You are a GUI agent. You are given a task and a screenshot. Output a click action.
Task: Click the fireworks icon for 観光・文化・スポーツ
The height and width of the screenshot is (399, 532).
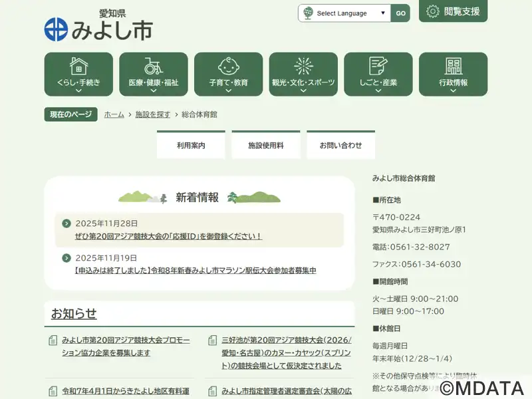click(x=303, y=66)
